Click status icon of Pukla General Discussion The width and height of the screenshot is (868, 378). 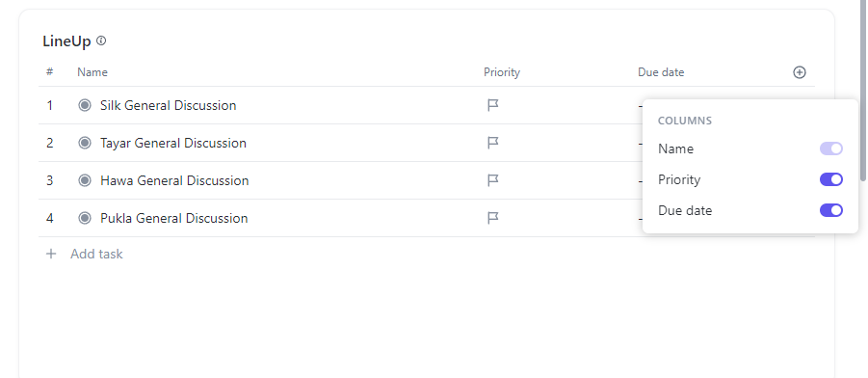[85, 218]
